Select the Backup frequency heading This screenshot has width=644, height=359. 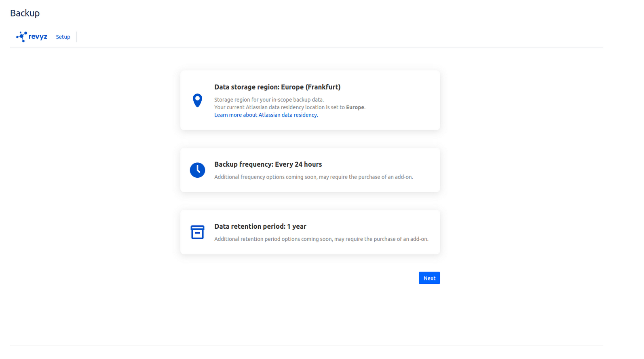click(x=268, y=164)
